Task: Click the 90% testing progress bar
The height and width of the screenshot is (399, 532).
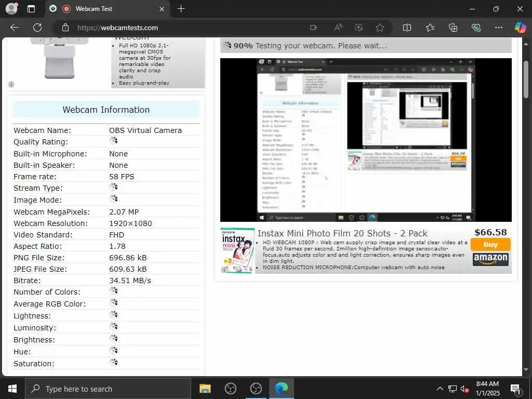Action: point(366,46)
